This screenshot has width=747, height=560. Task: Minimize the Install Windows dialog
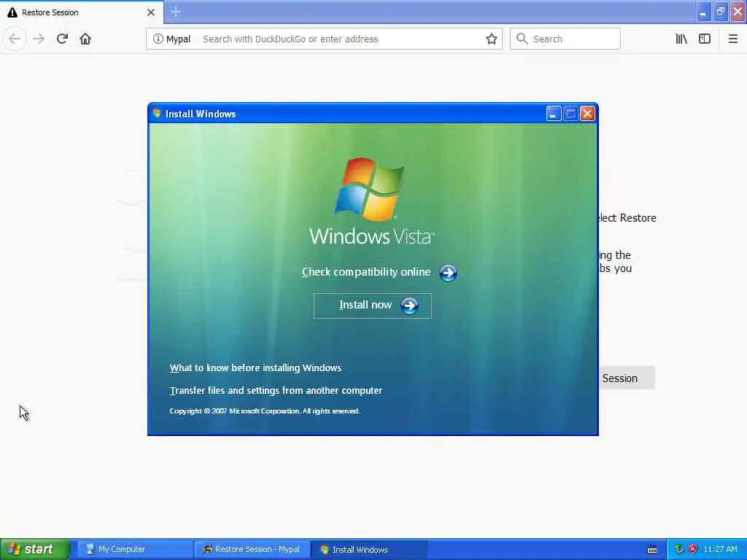(x=554, y=113)
